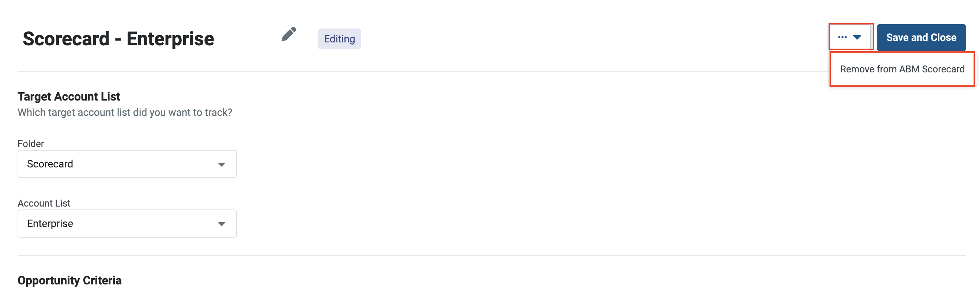
Task: Click the word Scorecard in the page title
Action: tap(66, 39)
